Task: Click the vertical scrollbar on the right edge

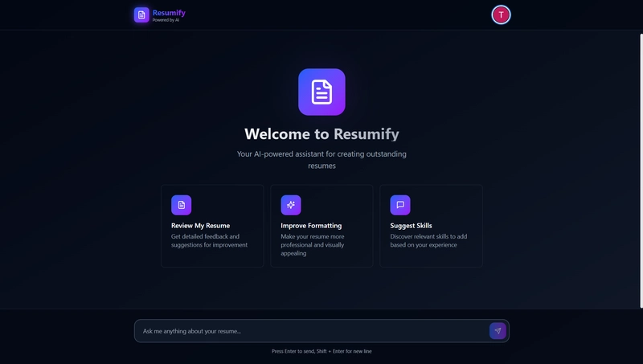Action: tap(640, 161)
